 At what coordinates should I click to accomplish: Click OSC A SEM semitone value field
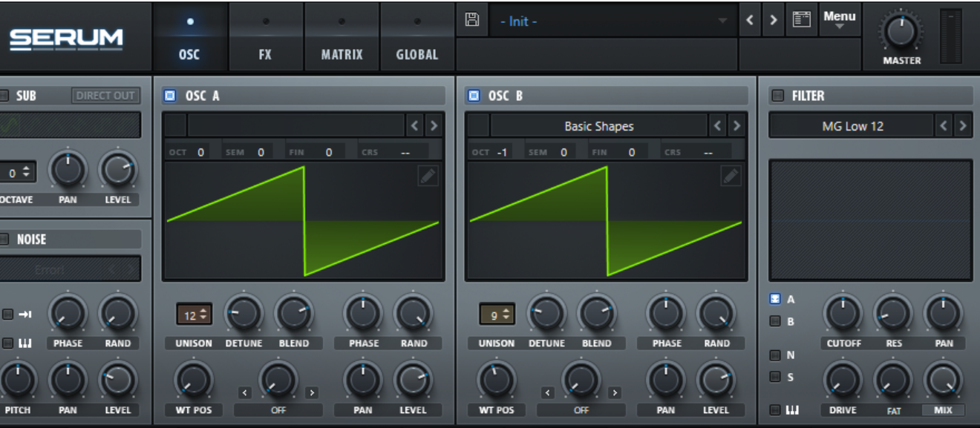coord(261,152)
